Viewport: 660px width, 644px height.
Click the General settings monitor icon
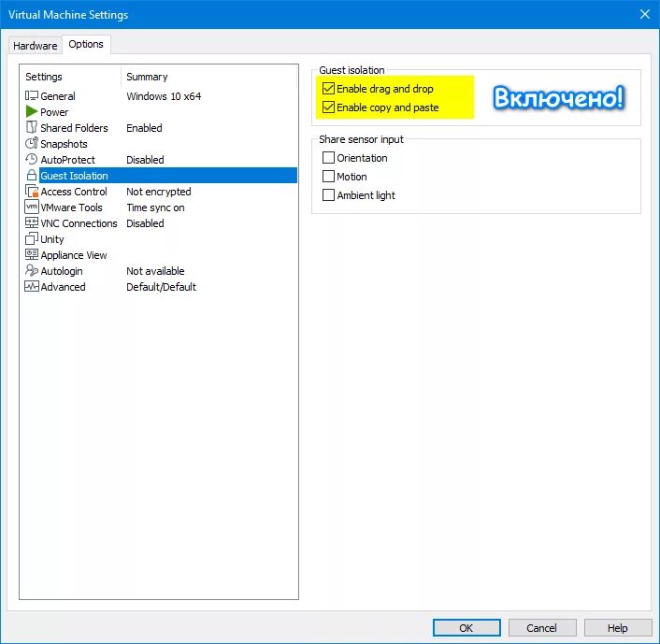point(32,96)
